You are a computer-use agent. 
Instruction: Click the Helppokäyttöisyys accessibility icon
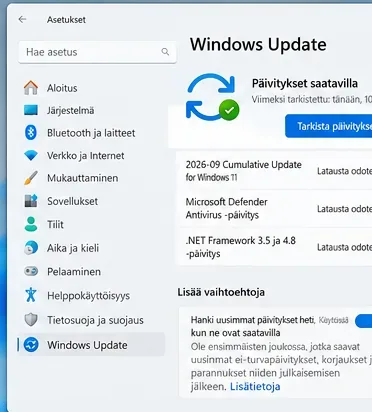tap(31, 295)
